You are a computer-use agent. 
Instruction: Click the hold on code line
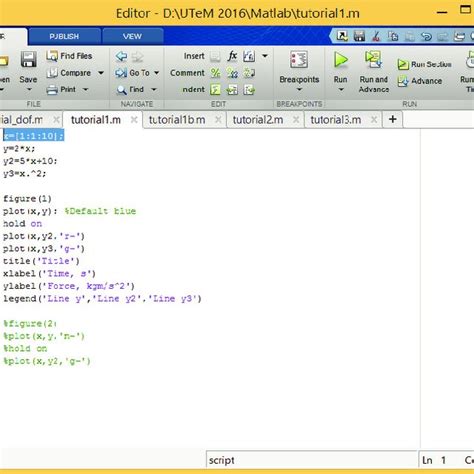(x=22, y=224)
